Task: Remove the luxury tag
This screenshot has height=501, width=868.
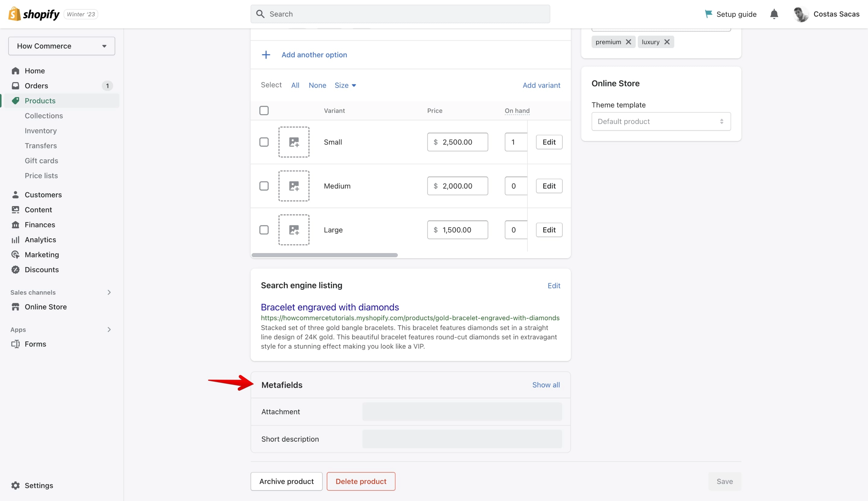Action: pyautogui.click(x=667, y=42)
